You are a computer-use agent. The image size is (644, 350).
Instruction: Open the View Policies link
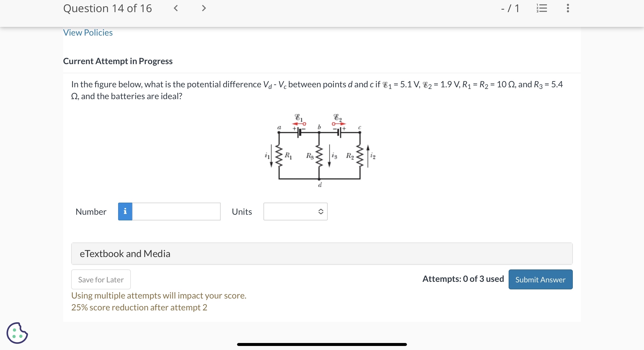coord(88,32)
